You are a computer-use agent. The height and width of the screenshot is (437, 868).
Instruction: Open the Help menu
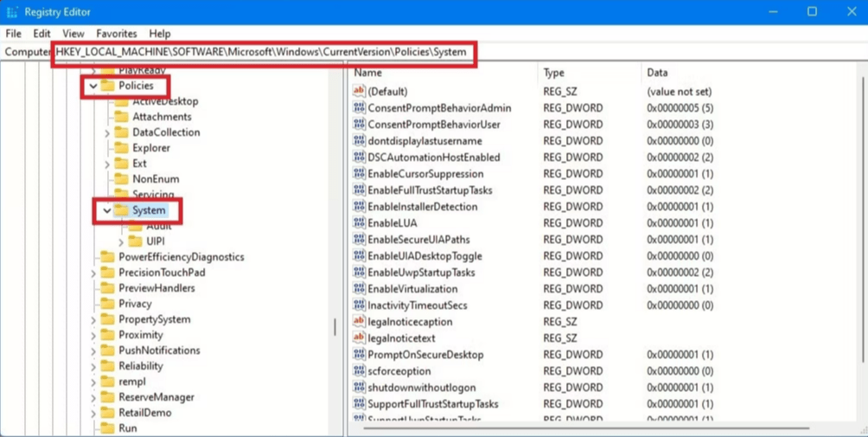159,34
